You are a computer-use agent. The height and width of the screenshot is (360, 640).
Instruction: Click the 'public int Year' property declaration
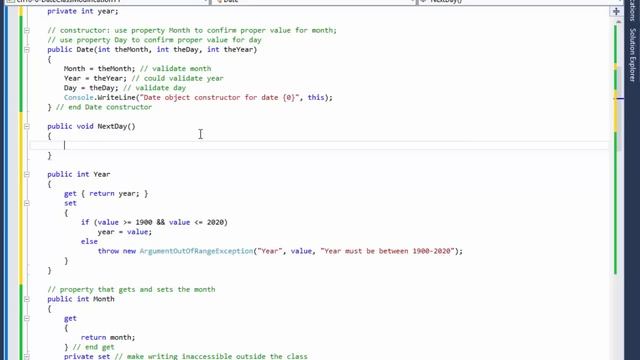(78, 174)
